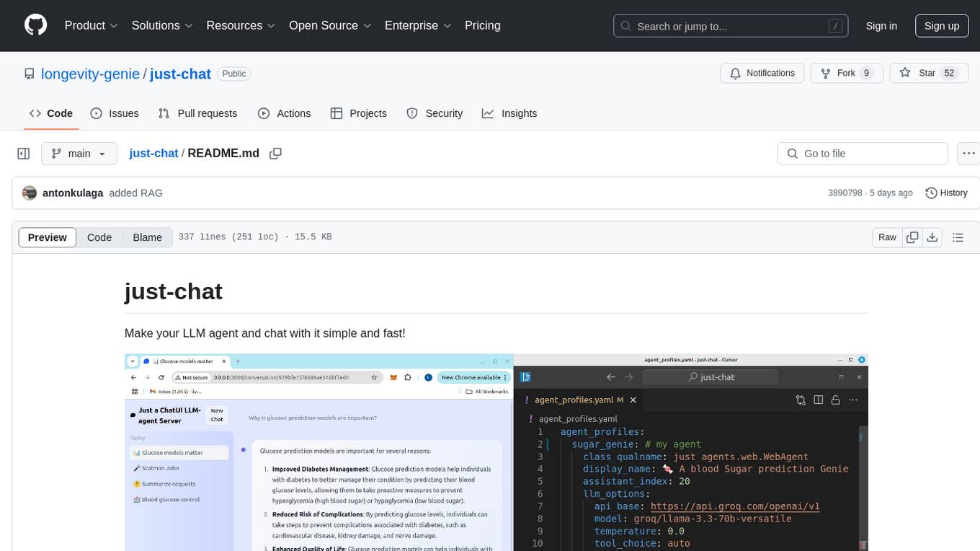The image size is (980, 551).
Task: Click the bell icon in Notifications
Action: pos(736,73)
